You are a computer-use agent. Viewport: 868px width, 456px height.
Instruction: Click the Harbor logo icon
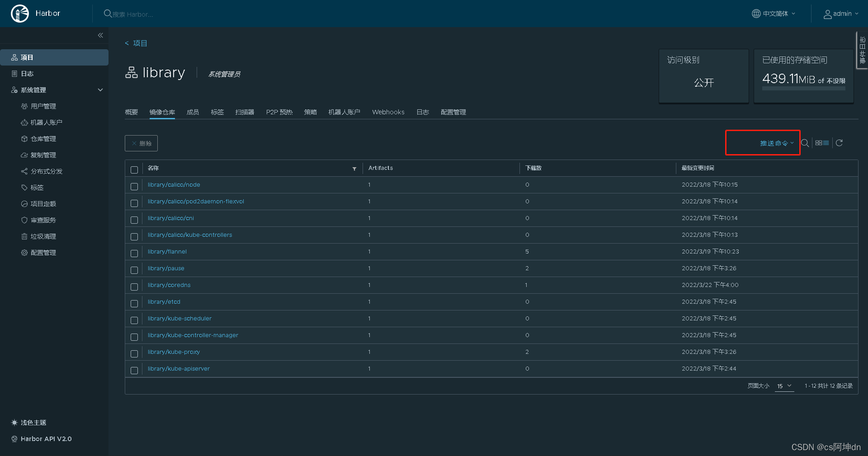coord(20,14)
